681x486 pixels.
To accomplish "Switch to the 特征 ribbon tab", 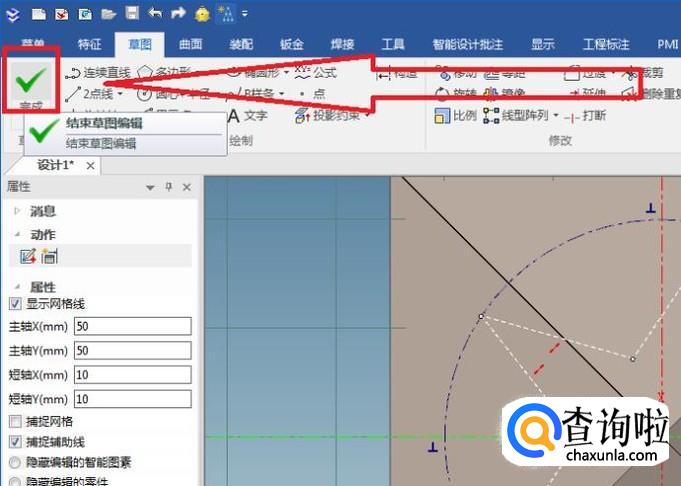I will [x=89, y=44].
